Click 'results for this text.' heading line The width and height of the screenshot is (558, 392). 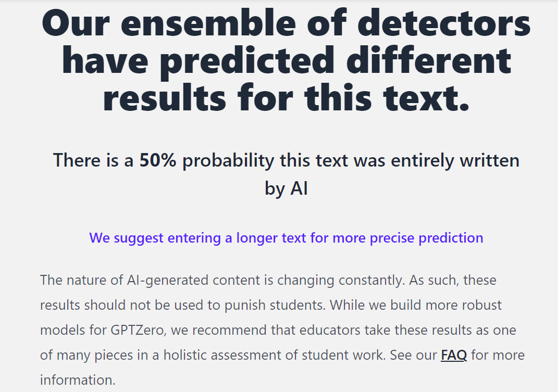(x=286, y=97)
